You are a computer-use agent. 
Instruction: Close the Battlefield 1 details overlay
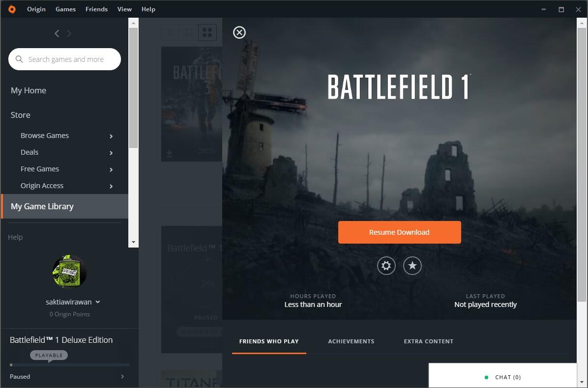pyautogui.click(x=239, y=32)
